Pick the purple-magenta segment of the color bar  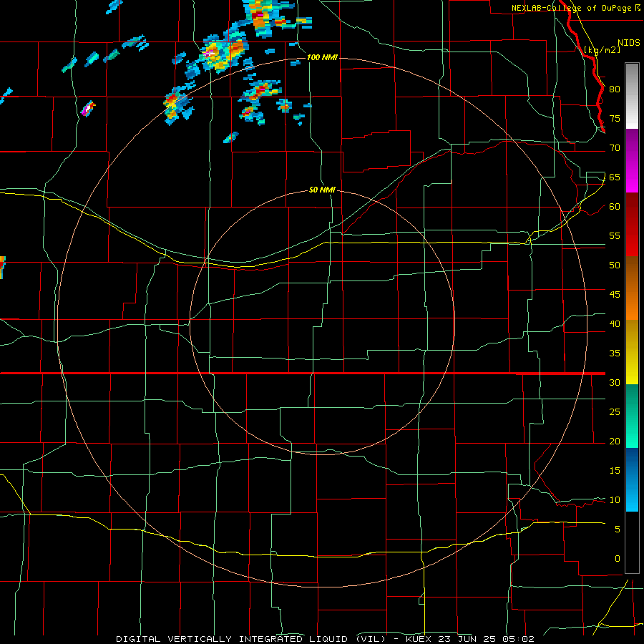(x=632, y=161)
